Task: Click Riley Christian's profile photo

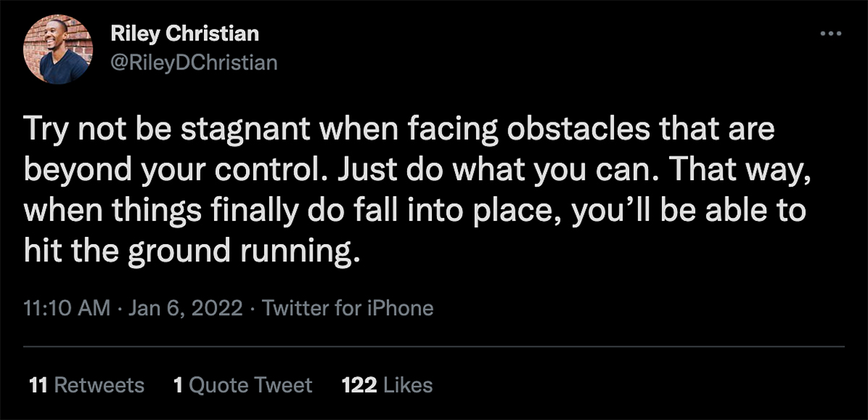Action: coord(58,49)
